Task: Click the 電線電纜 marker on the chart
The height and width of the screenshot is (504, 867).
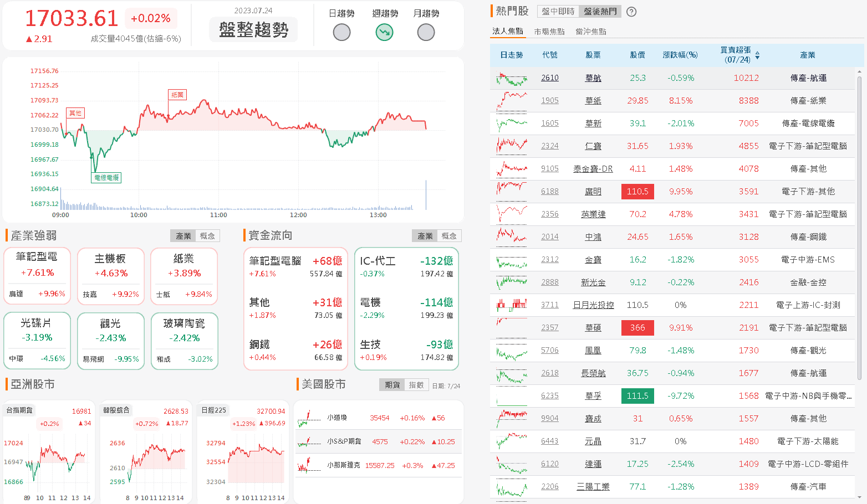Action: 106,178
